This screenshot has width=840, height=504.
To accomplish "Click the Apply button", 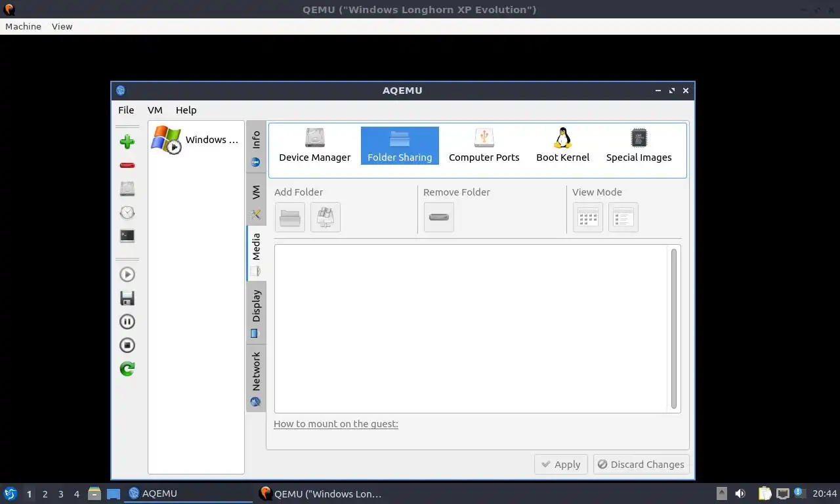I will [561, 464].
